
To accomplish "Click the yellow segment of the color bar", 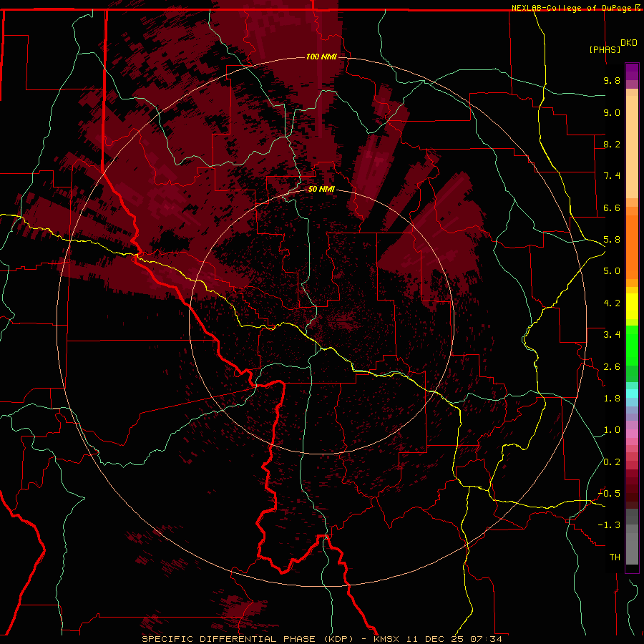I will [x=632, y=306].
